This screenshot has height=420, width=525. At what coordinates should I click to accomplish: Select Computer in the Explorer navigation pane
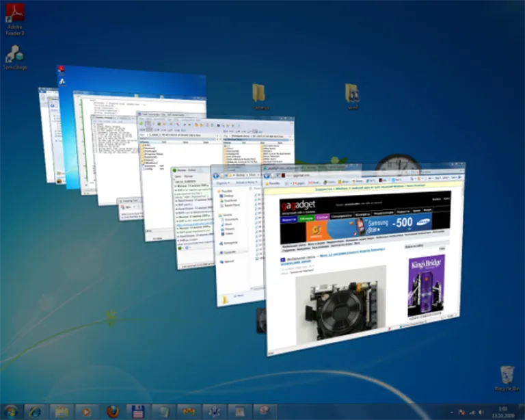(x=228, y=252)
